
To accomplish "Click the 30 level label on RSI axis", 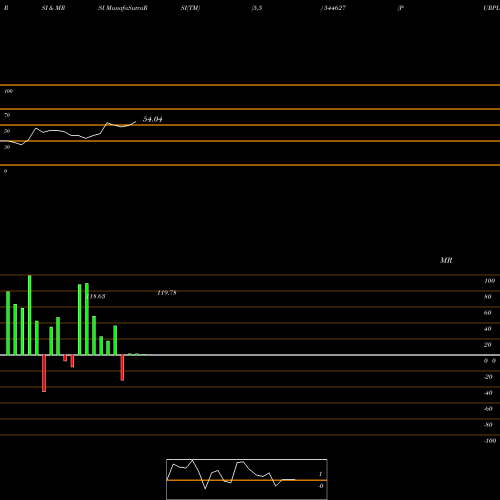I will coord(7,147).
